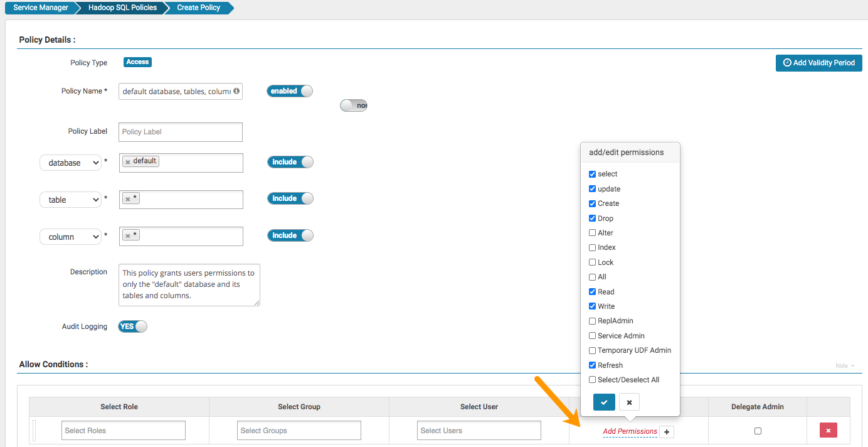868x447 pixels.
Task: Remove the asterisk tag from table field
Action: (128, 199)
